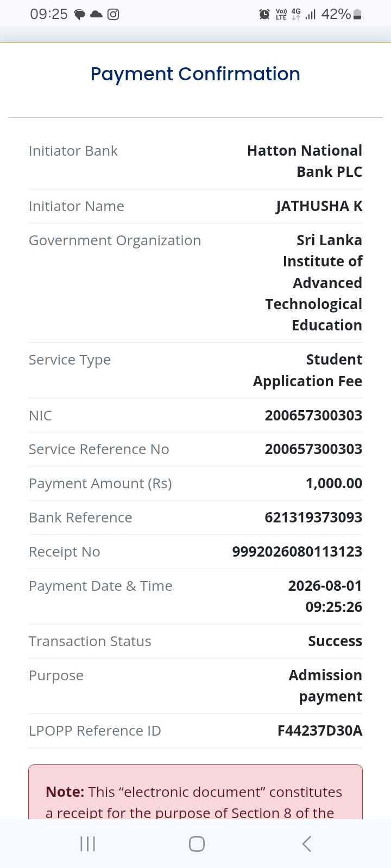The height and width of the screenshot is (868, 391).
Task: Tap the status bar clock 09:25
Action: pyautogui.click(x=49, y=15)
